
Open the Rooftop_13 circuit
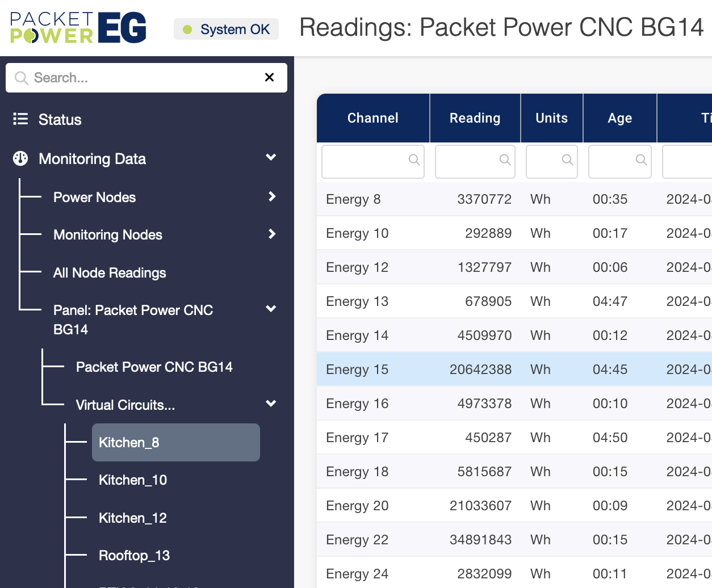134,556
